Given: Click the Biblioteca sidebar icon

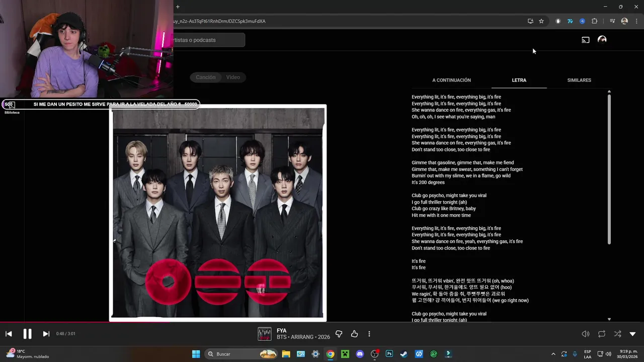Looking at the screenshot, I should [12, 107].
